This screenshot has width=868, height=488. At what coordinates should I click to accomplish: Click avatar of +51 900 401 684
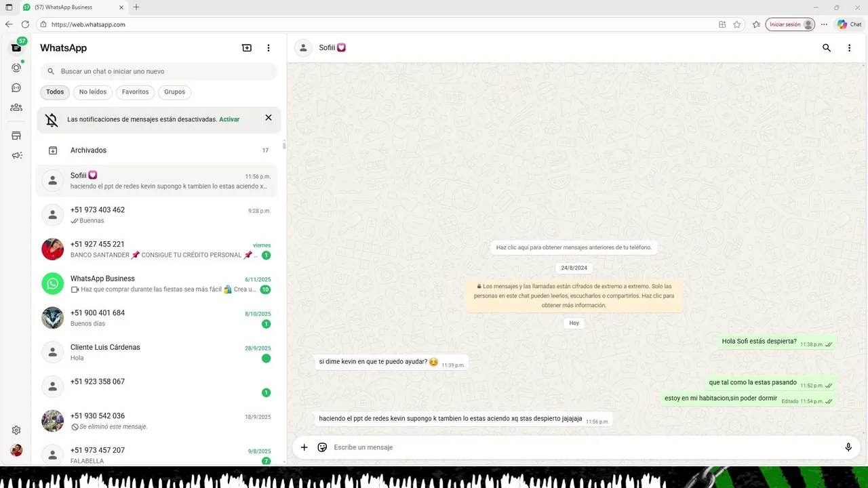coord(52,318)
